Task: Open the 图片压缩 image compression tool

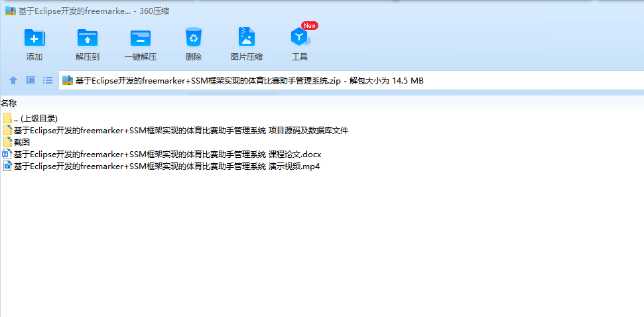Action: (x=247, y=37)
